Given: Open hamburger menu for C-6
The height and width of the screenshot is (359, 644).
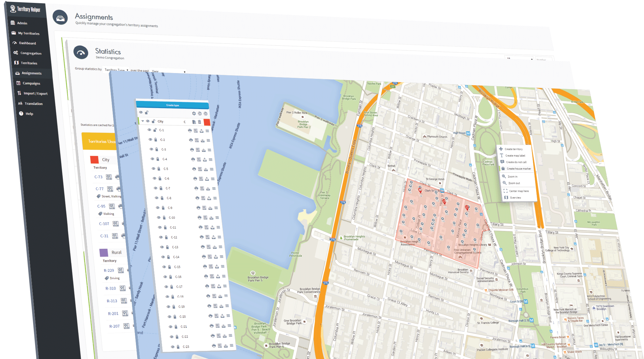Looking at the screenshot, I should [213, 179].
